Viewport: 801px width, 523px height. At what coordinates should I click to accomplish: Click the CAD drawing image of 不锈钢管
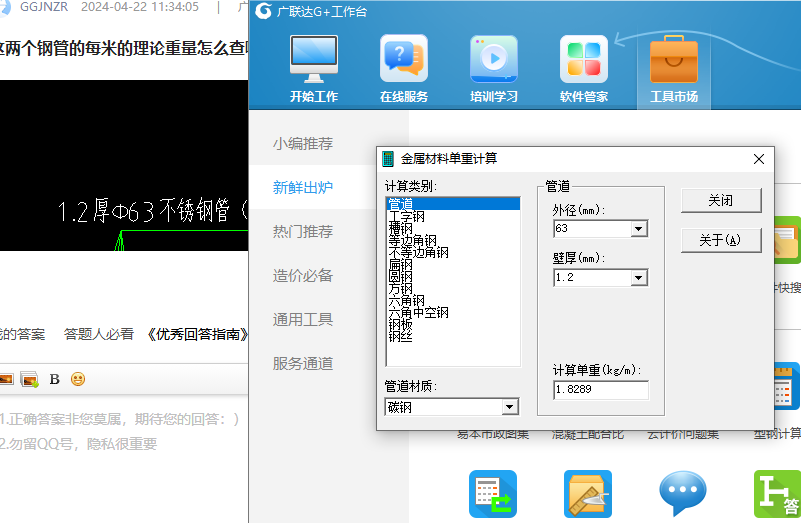pyautogui.click(x=124, y=165)
